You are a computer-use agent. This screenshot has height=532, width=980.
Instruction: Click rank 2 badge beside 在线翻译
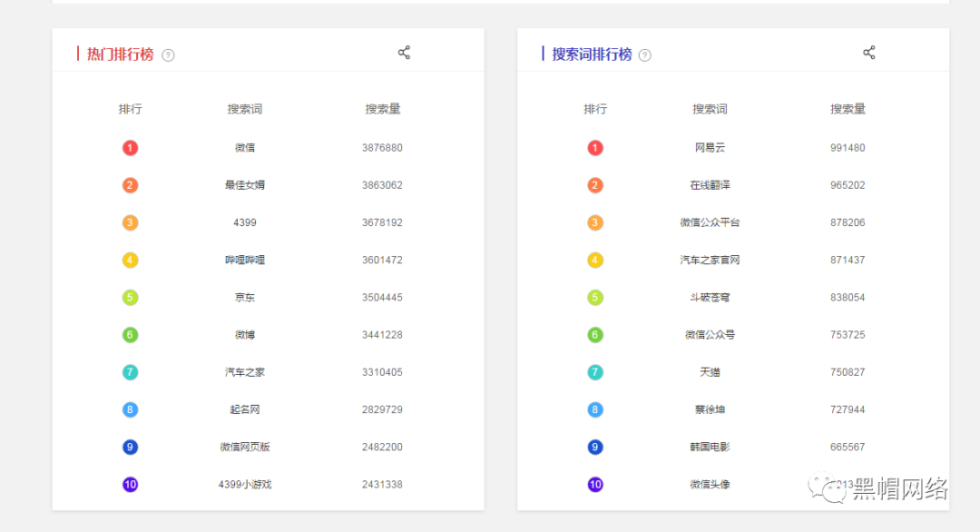click(x=595, y=185)
